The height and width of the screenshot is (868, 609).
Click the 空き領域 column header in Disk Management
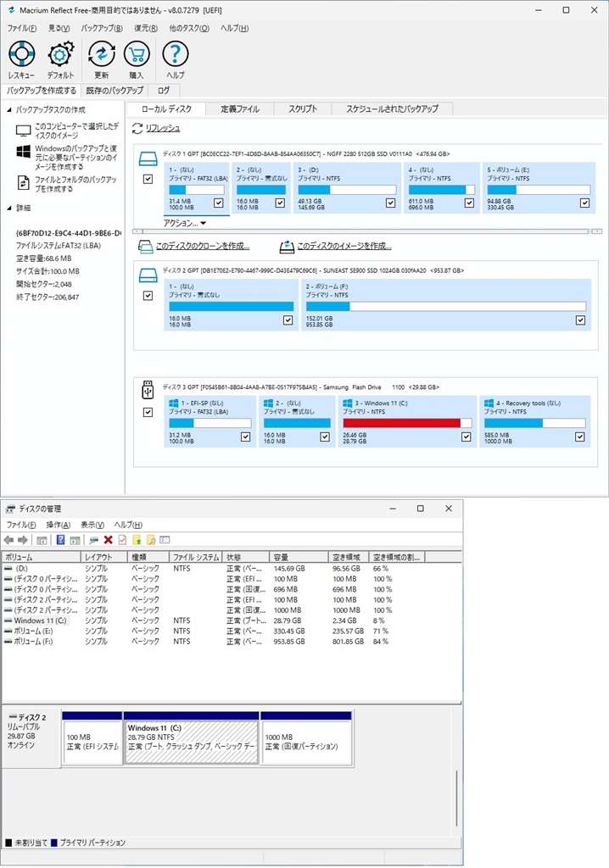pos(349,557)
